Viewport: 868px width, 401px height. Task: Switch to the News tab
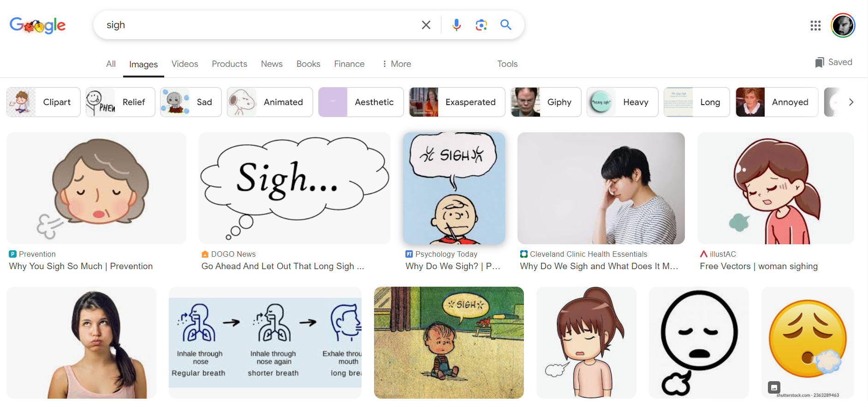point(272,64)
